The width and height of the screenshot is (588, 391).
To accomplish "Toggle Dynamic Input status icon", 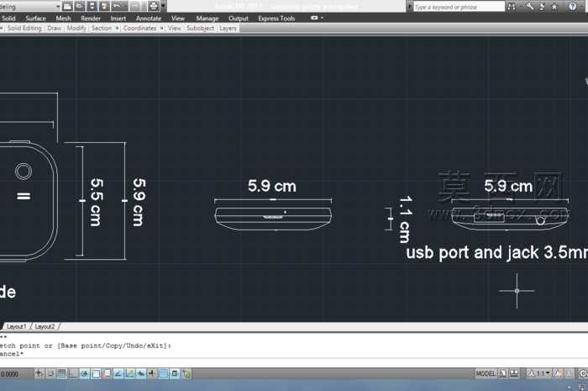I will coord(141,373).
